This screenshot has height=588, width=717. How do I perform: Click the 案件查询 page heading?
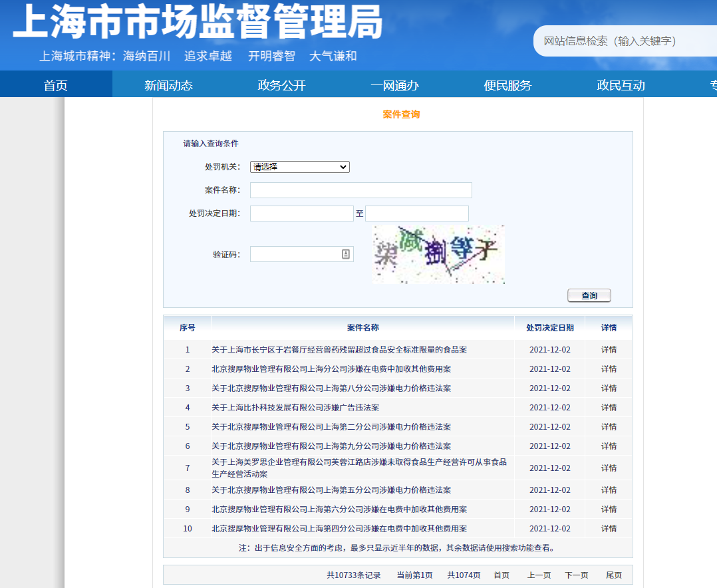401,114
